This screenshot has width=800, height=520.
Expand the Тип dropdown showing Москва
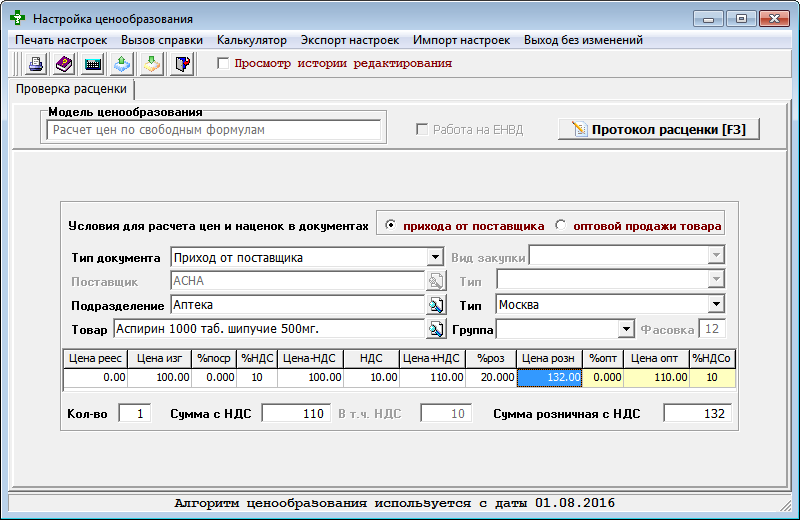coord(716,305)
